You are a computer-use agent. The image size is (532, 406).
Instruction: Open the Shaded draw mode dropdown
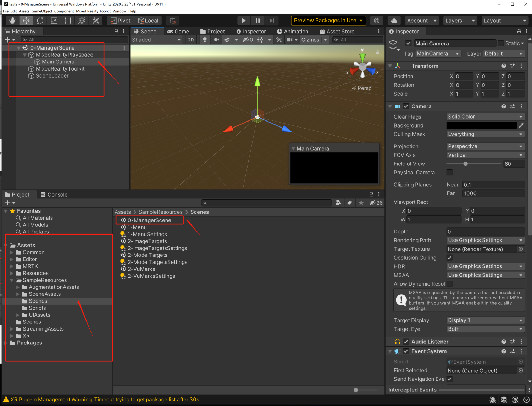(x=156, y=40)
